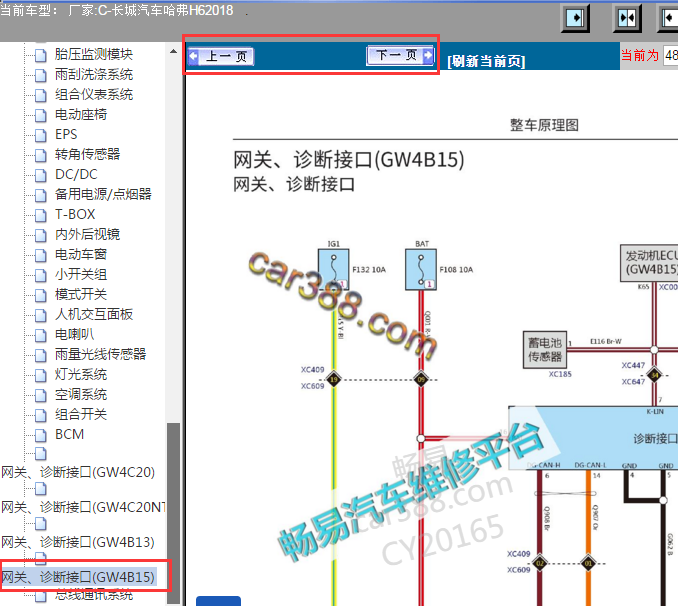The width and height of the screenshot is (678, 606).
Task: Refresh the page via 刷新当前页 link
Action: 486,61
